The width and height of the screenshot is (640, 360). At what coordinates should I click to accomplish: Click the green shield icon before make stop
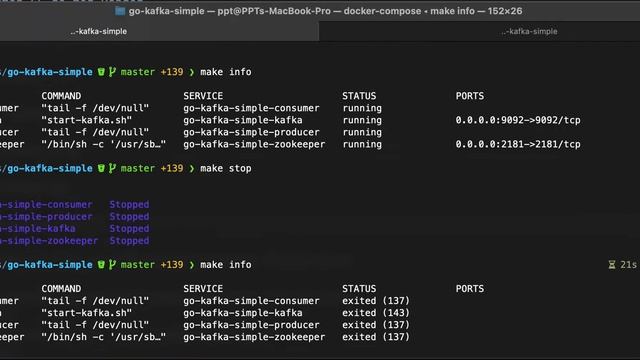click(101, 169)
